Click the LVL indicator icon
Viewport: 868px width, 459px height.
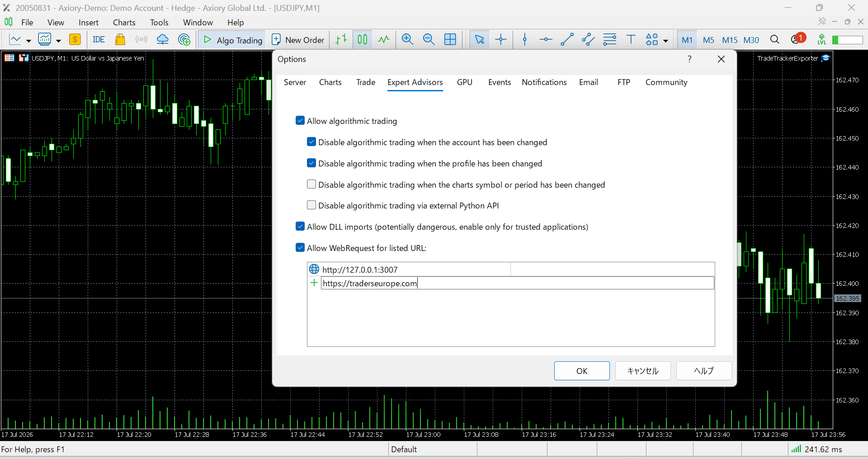(822, 40)
